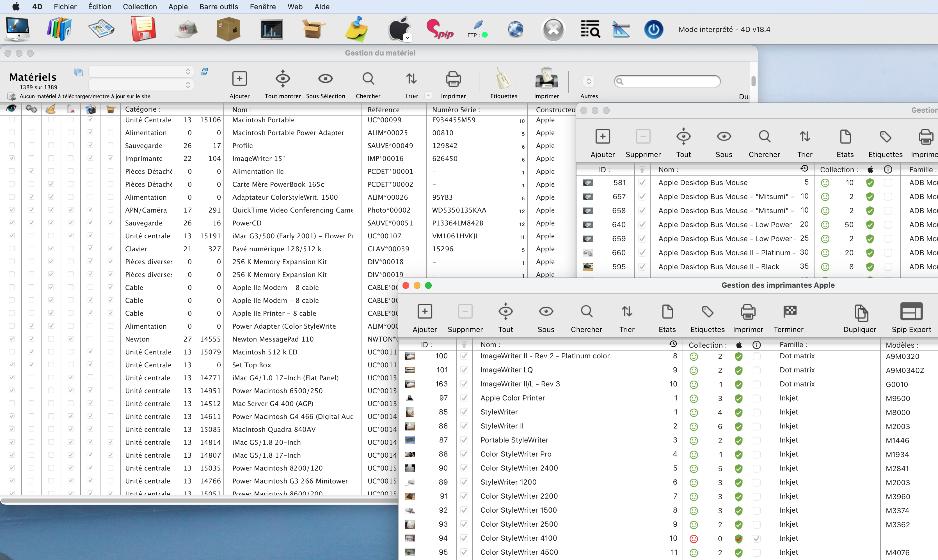Click the open cardboard box icon
The width and height of the screenshot is (938, 560).
[314, 29]
